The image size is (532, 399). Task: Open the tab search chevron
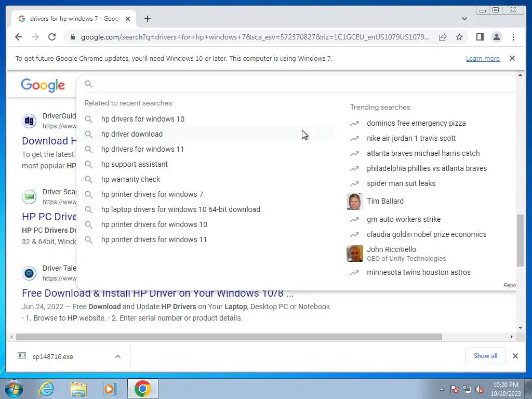point(464,19)
